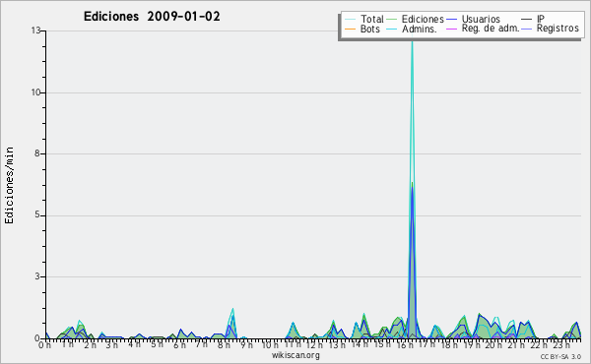The image size is (591, 364).
Task: Click the y-axis value 3
Action: point(37,276)
